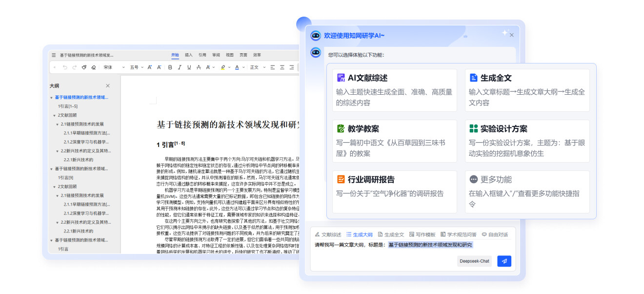Switch to the 视图 ribbon tab
The image size is (644, 294).
(230, 55)
